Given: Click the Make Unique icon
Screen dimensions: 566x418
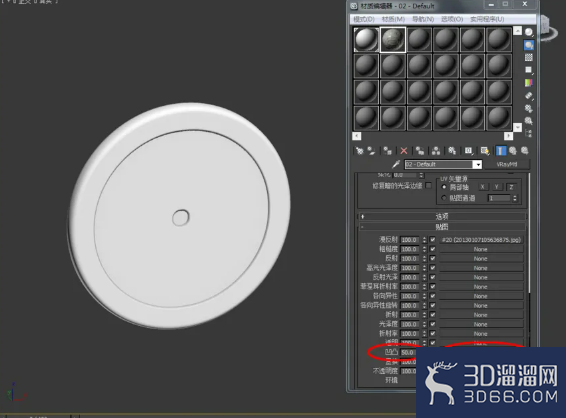Looking at the screenshot, I should coord(436,151).
